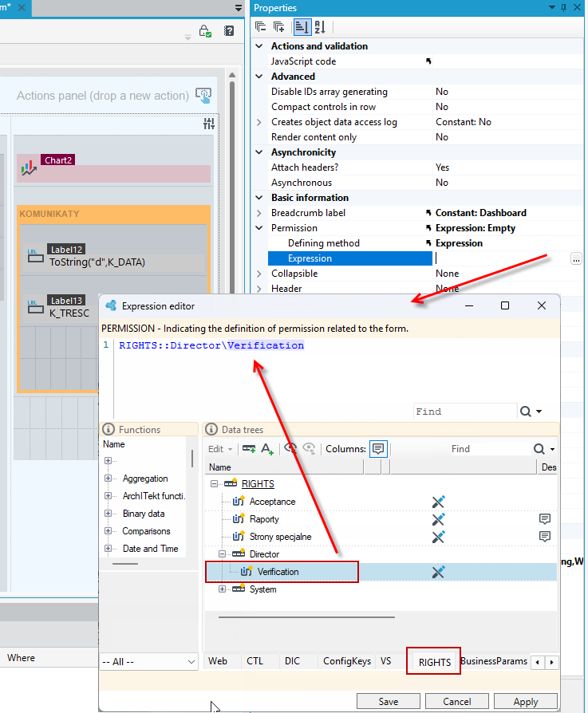588x713 pixels.
Task: Switch to the ConfigKeys tab
Action: (347, 661)
